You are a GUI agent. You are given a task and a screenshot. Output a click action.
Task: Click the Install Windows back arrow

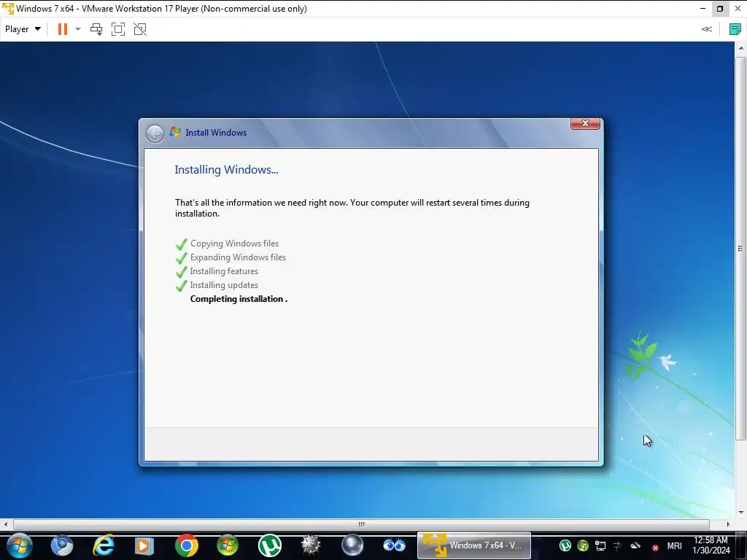(x=155, y=133)
